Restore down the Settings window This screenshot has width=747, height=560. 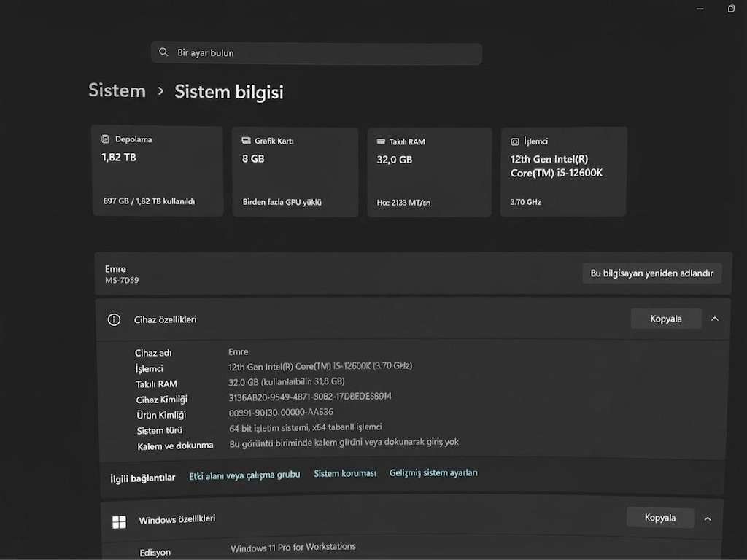731,9
